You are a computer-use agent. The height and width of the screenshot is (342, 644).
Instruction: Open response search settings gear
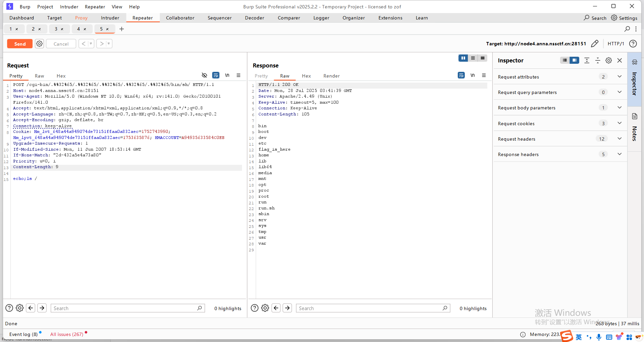pyautogui.click(x=265, y=308)
